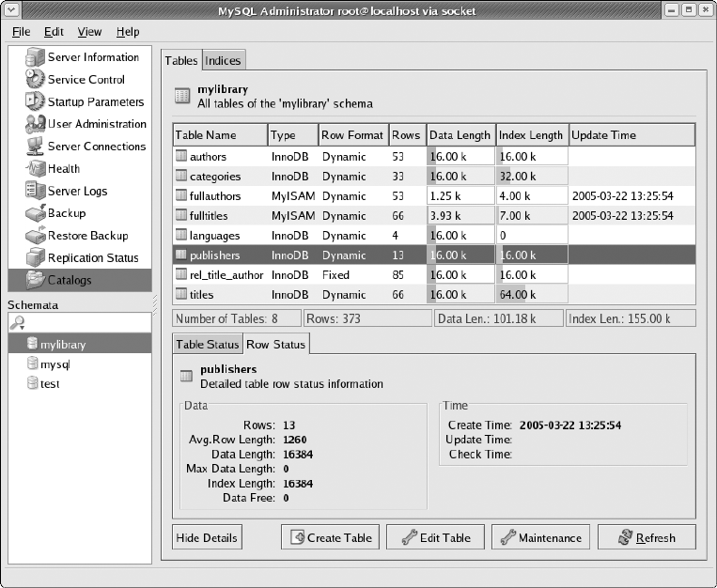Sort by the Update Time column header

[632, 135]
